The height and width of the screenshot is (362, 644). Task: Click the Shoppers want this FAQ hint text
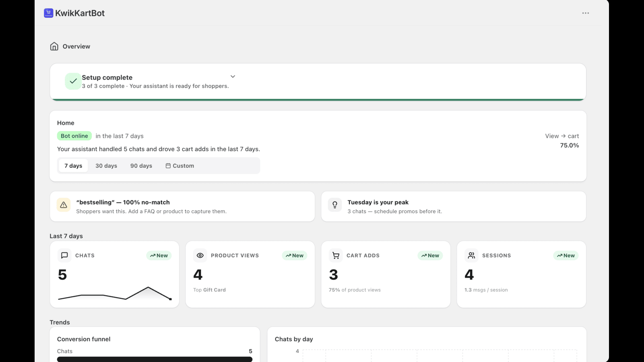tap(151, 212)
